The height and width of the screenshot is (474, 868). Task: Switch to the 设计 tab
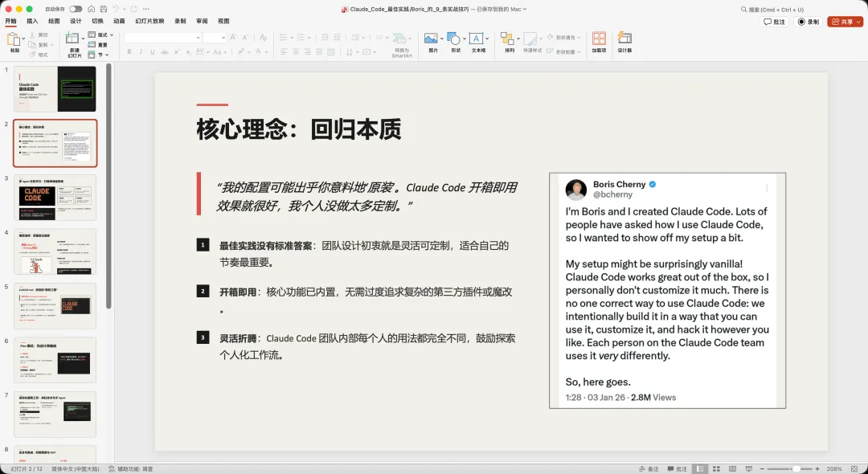click(x=76, y=21)
